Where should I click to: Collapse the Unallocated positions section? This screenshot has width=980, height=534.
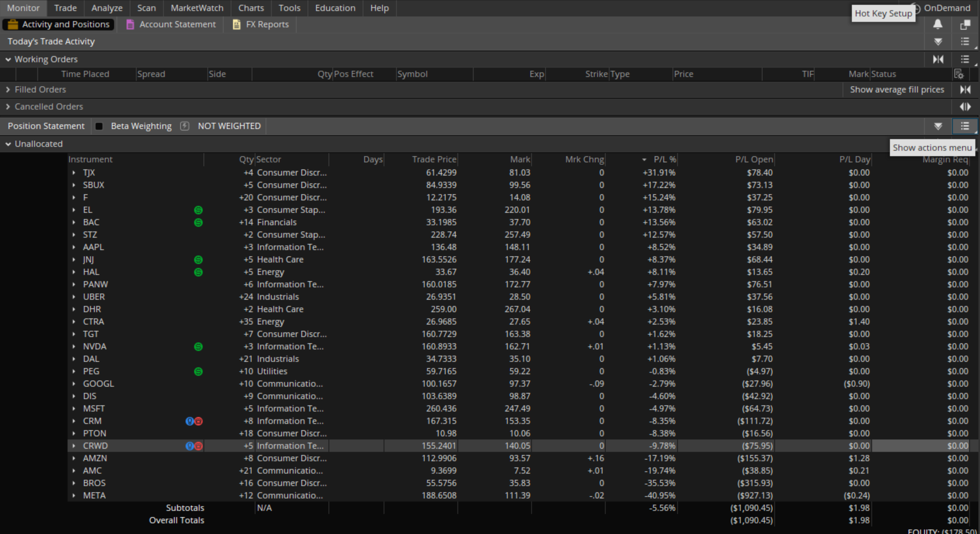tap(8, 144)
